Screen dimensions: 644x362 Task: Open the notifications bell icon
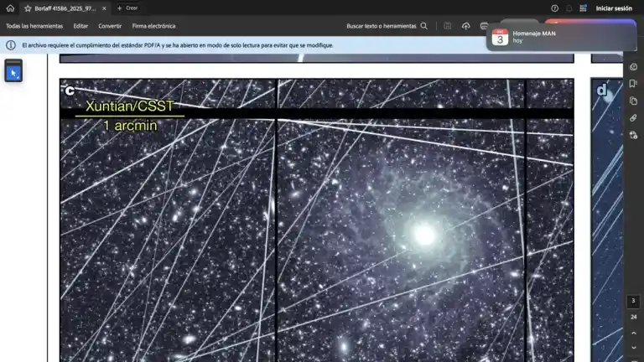pyautogui.click(x=569, y=8)
